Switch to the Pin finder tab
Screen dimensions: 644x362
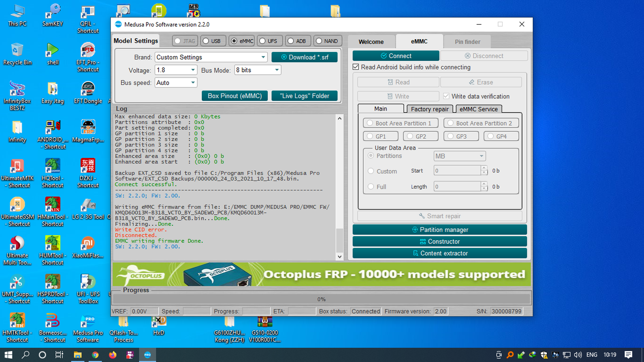467,41
